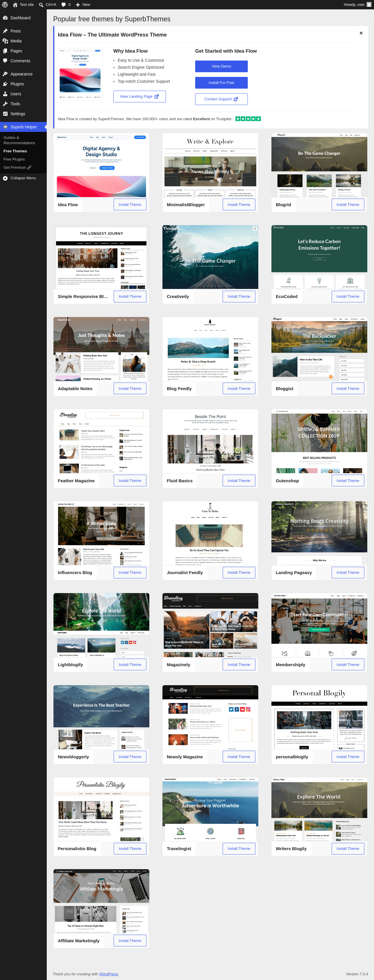Image resolution: width=374 pixels, height=980 pixels.
Task: Select the Superb Helper menu item
Action: click(x=23, y=127)
